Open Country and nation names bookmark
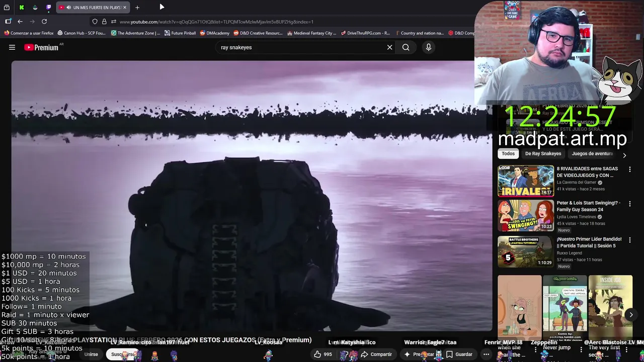 (419, 33)
